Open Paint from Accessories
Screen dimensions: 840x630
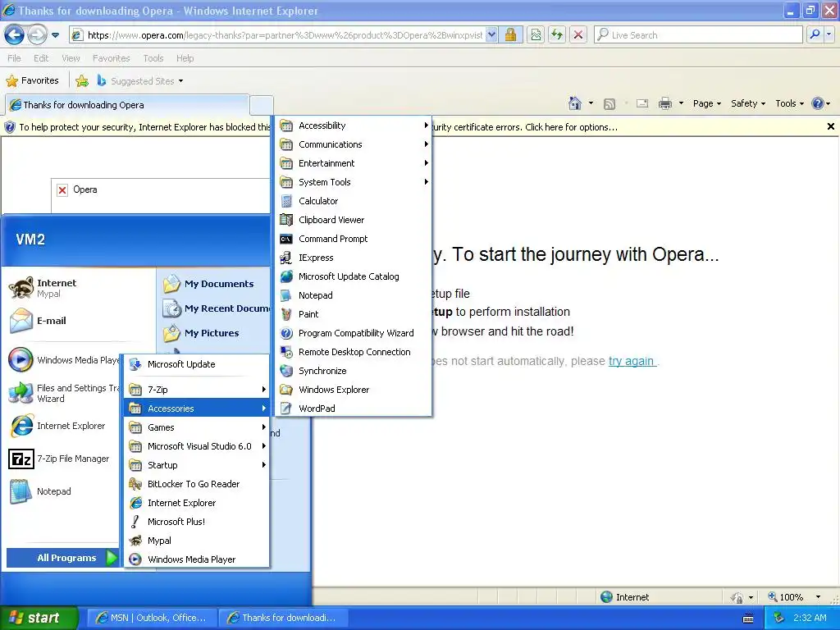pyautogui.click(x=353, y=314)
